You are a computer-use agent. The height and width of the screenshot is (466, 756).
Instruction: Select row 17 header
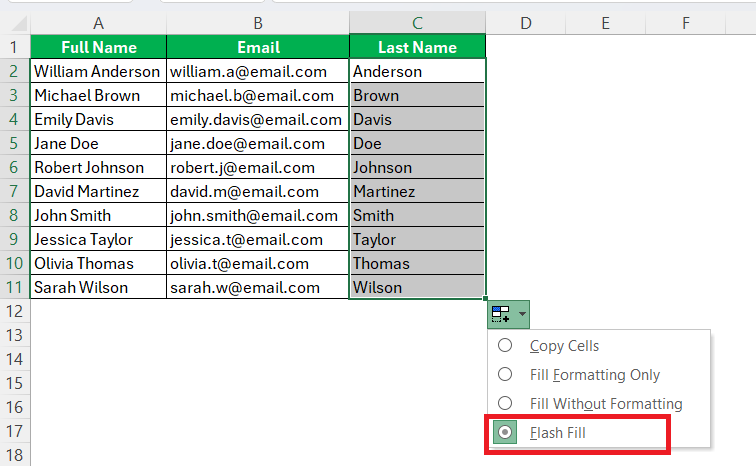14,431
